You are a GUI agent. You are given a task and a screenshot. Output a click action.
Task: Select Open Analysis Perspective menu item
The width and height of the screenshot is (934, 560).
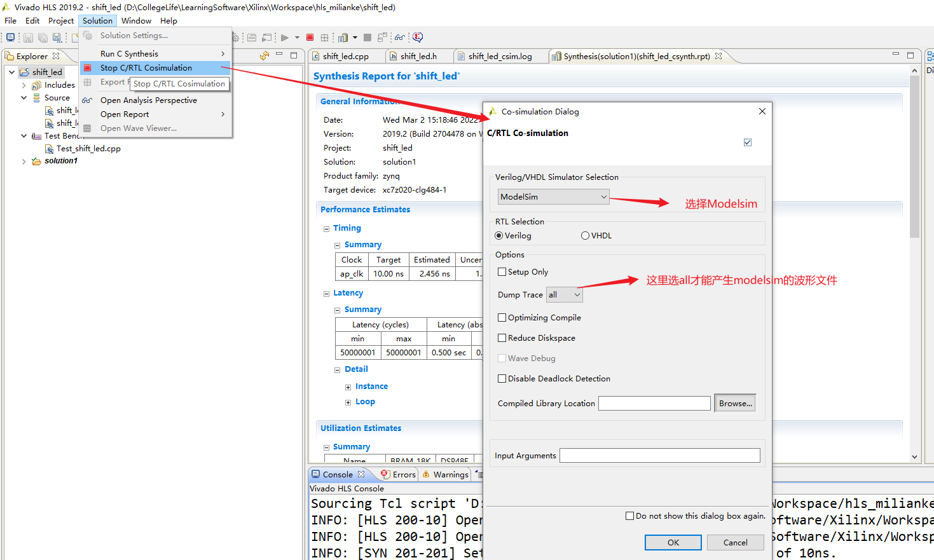156,100
